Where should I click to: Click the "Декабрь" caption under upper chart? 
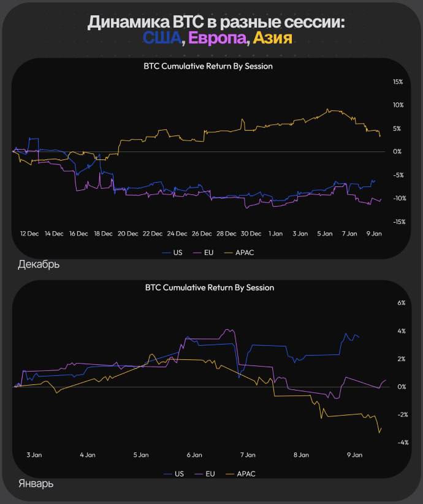(x=39, y=265)
